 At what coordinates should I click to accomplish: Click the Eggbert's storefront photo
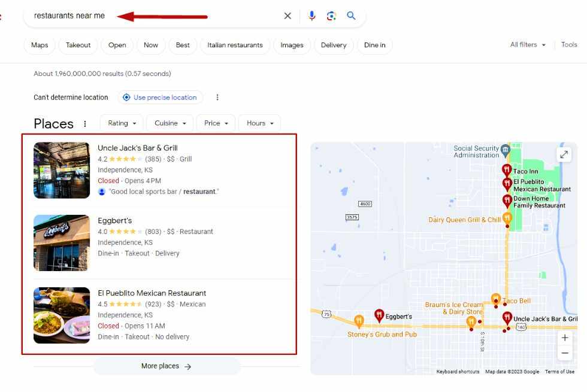coord(62,243)
